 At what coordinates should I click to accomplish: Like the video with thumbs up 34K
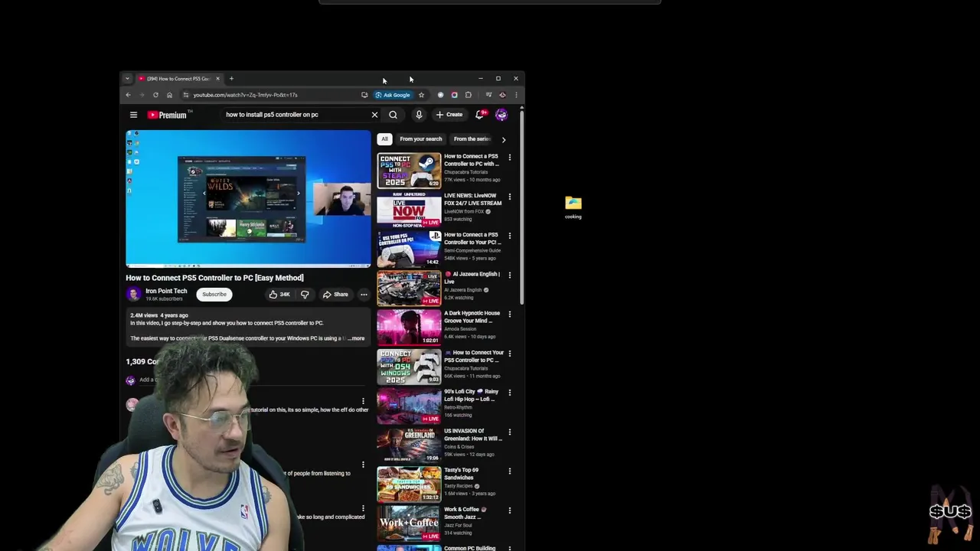click(279, 295)
